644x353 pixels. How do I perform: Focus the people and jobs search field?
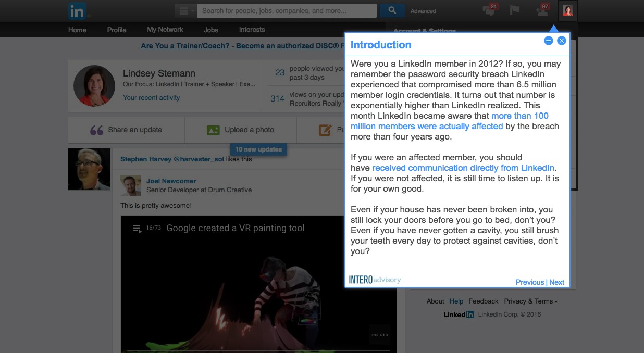[x=287, y=11]
